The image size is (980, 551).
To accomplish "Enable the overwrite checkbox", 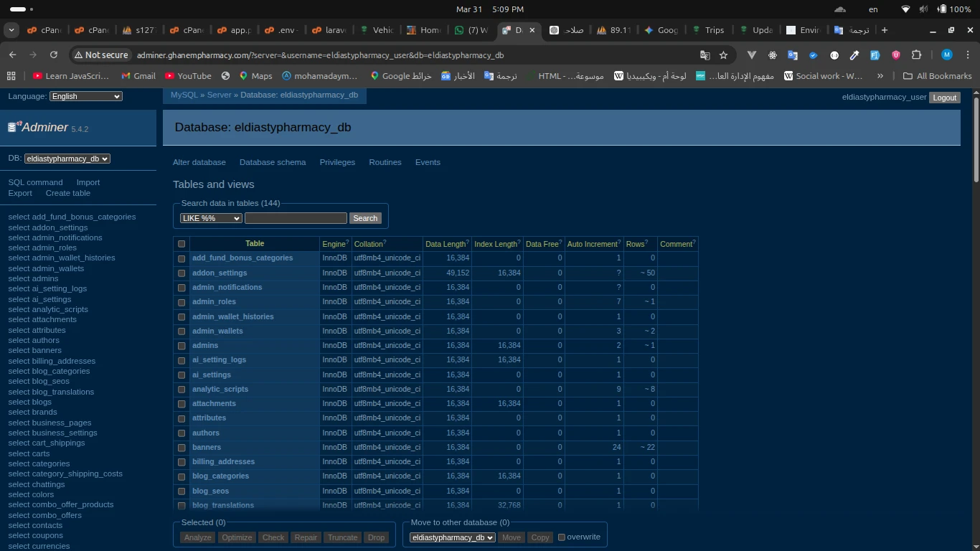I will [x=562, y=537].
